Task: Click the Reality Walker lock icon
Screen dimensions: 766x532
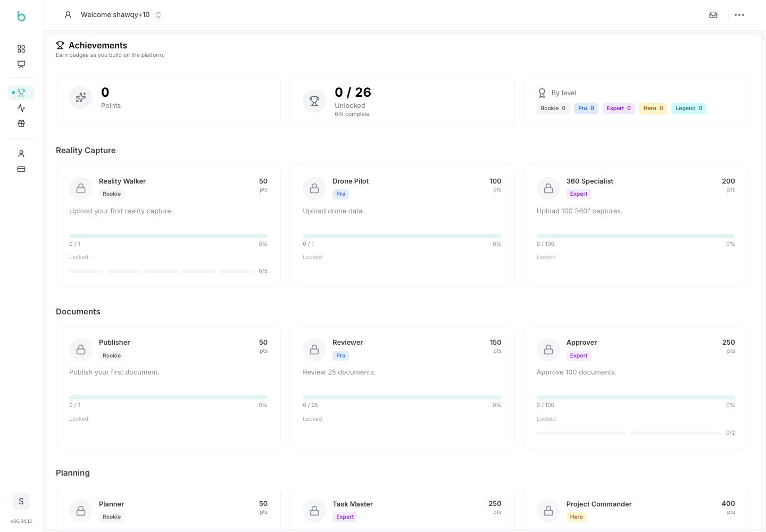Action: [x=81, y=188]
